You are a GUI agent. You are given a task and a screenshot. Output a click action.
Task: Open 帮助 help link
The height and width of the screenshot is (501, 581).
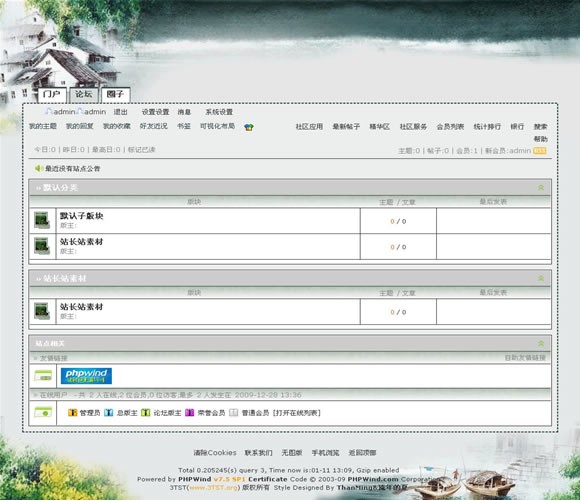coord(541,139)
